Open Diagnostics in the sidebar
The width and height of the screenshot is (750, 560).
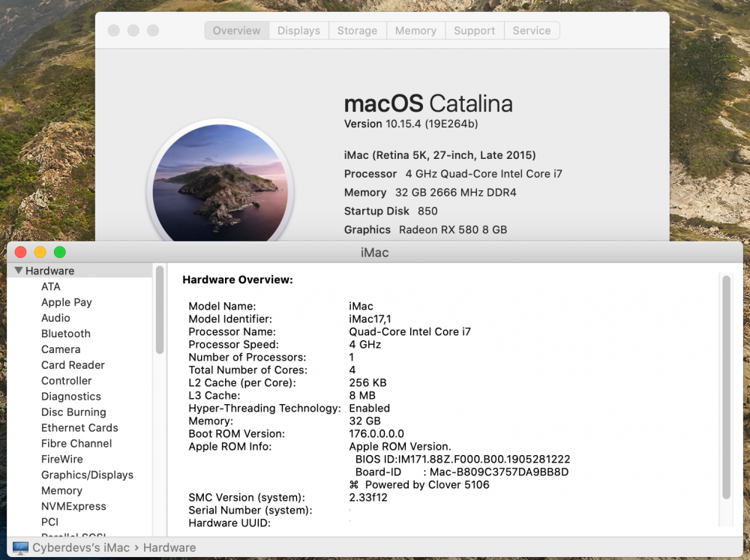click(x=71, y=397)
